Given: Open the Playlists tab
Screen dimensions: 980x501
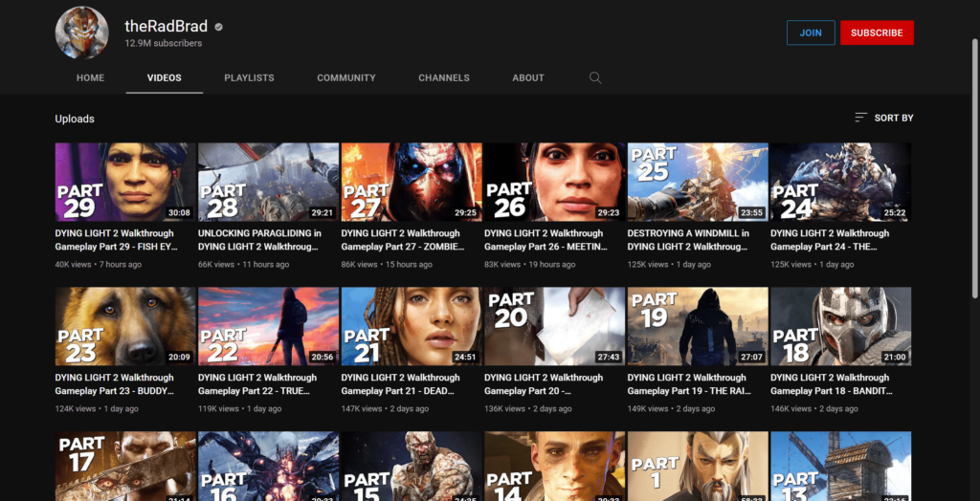Looking at the screenshot, I should tap(250, 78).
